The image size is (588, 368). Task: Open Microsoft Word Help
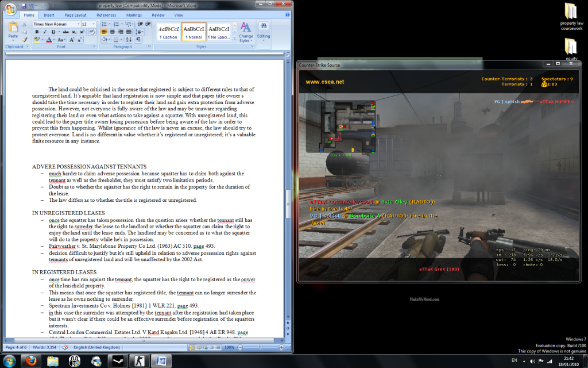(287, 15)
